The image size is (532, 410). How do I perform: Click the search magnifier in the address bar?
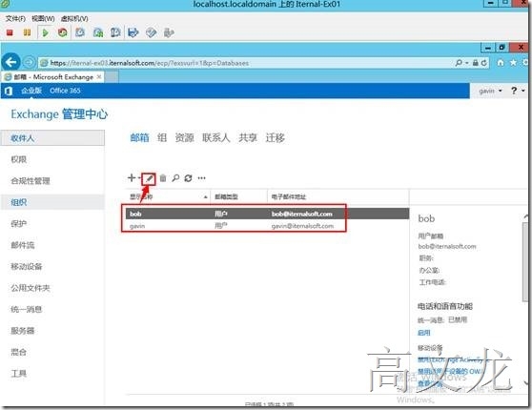(459, 63)
